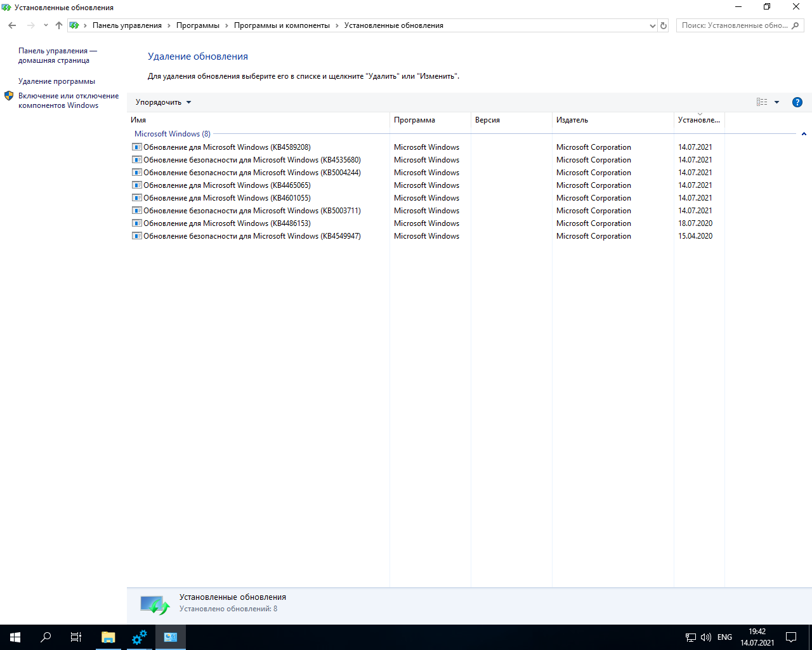Open the help question mark icon
This screenshot has height=650, width=812.
[797, 102]
